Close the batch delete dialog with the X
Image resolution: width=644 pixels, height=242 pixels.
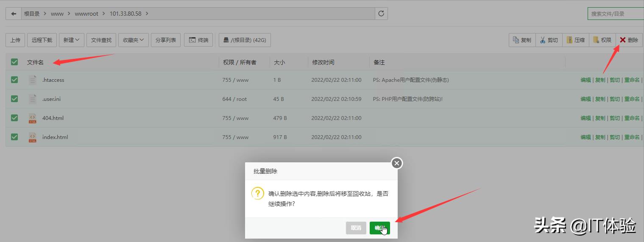396,163
